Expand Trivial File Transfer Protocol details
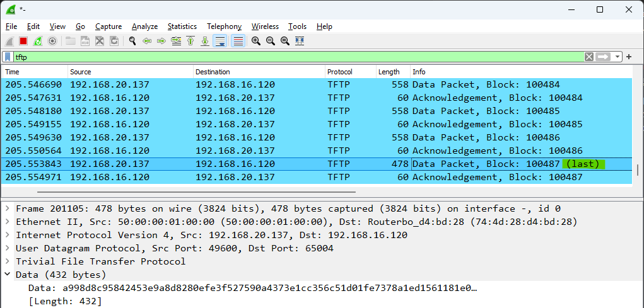 8,261
